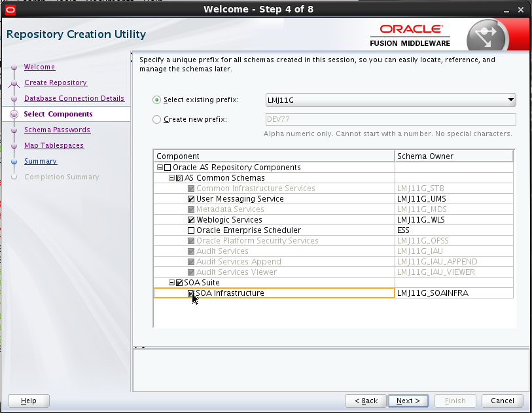Image resolution: width=532 pixels, height=413 pixels.
Task: Select the Audit Services row label
Action: click(x=222, y=251)
